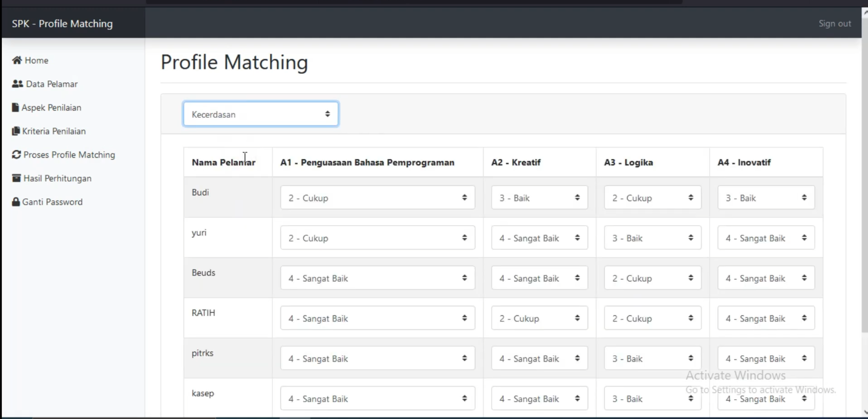Open yuri's A4 Inovatif dropdown
The image size is (868, 419).
tap(766, 238)
